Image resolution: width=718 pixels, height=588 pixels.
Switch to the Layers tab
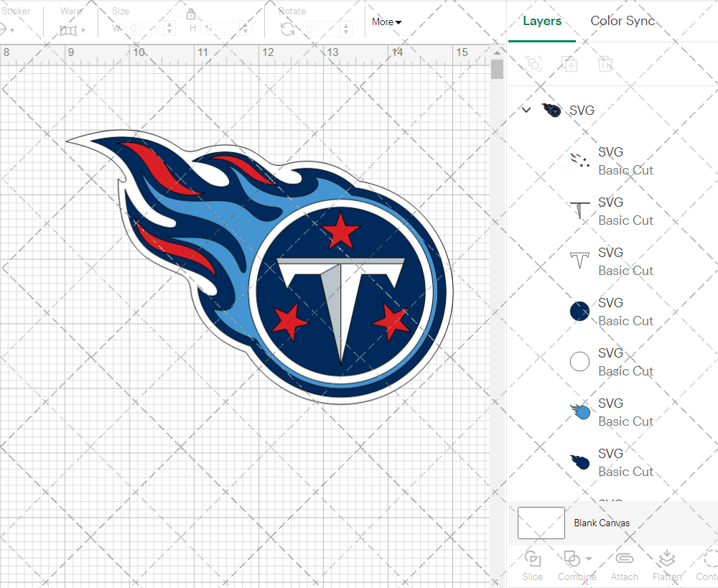coord(541,21)
